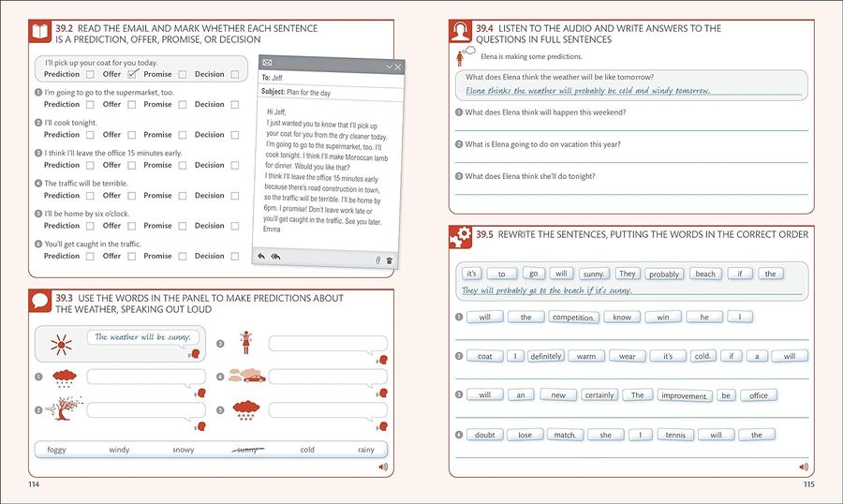
Task: Click the reply-all double arrow in the email
Action: (275, 257)
